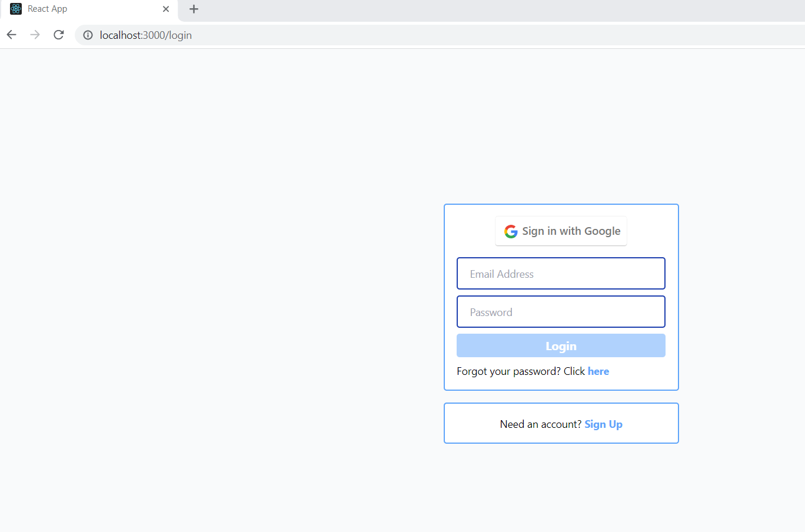This screenshot has width=805, height=532.
Task: Click the 'Need an account?' text
Action: point(541,424)
